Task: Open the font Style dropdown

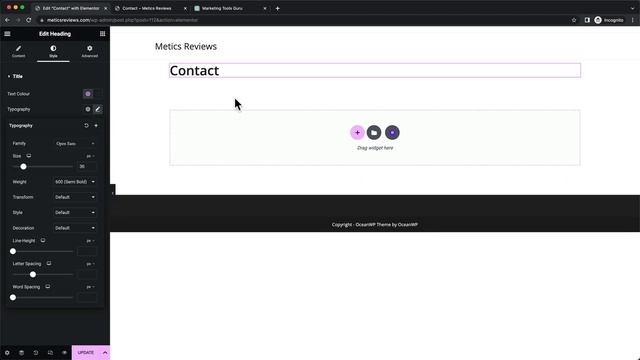Action: point(75,213)
